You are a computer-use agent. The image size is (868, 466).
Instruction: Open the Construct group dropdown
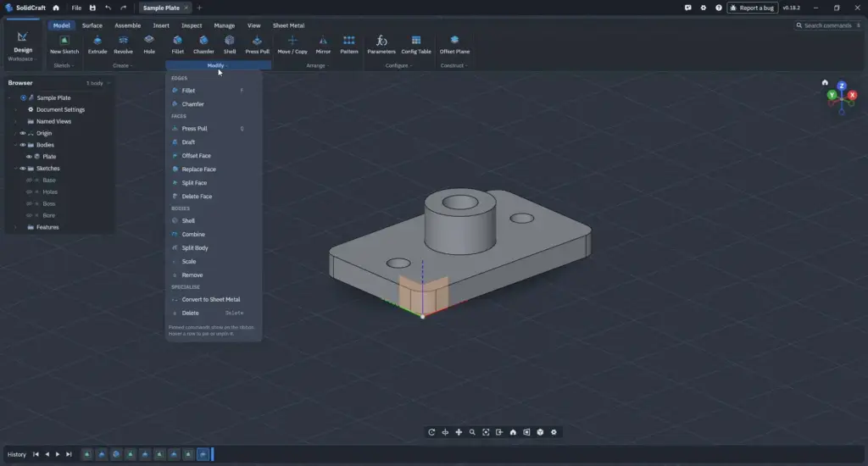point(454,65)
